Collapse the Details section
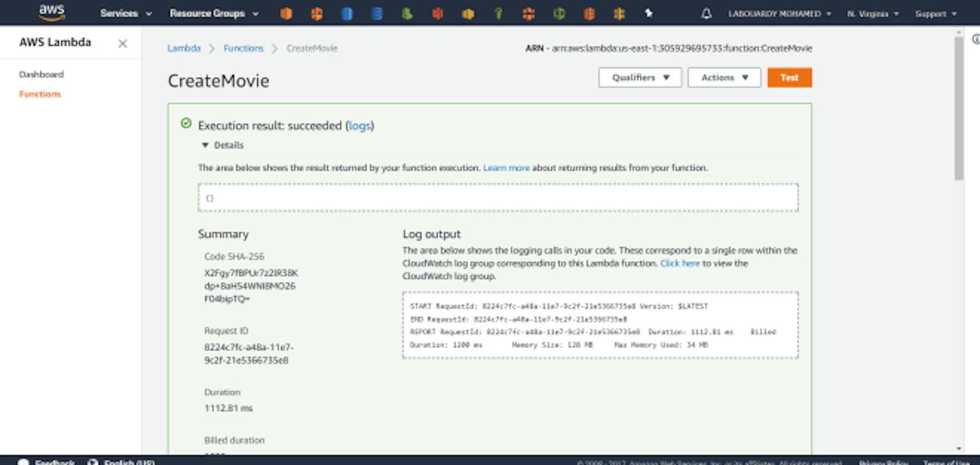Image resolution: width=980 pixels, height=465 pixels. [223, 145]
